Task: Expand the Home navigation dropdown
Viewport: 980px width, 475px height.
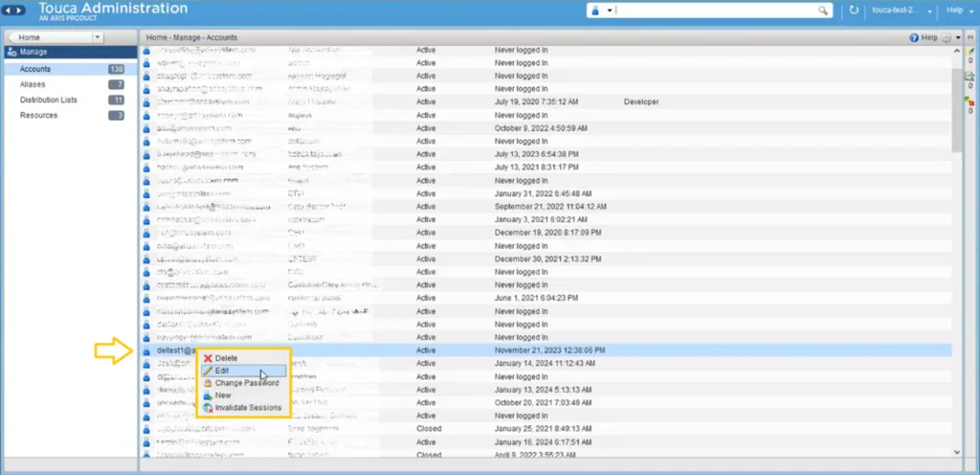Action: click(x=97, y=37)
